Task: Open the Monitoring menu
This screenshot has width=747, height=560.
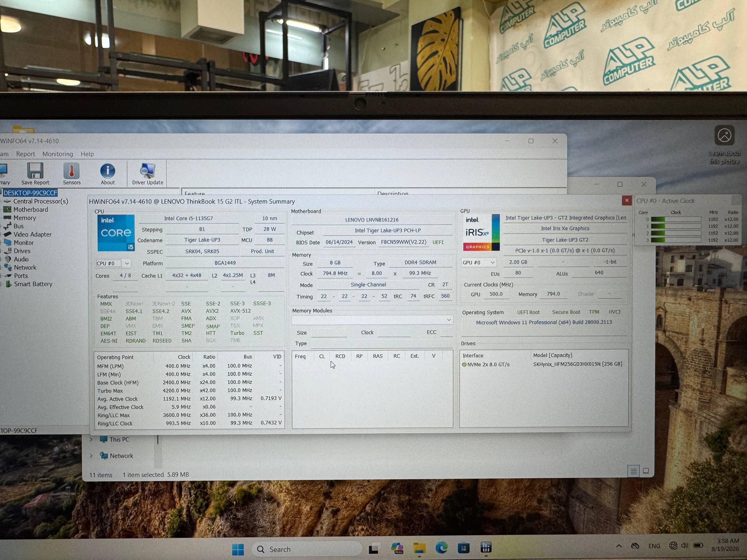Action: [x=58, y=154]
